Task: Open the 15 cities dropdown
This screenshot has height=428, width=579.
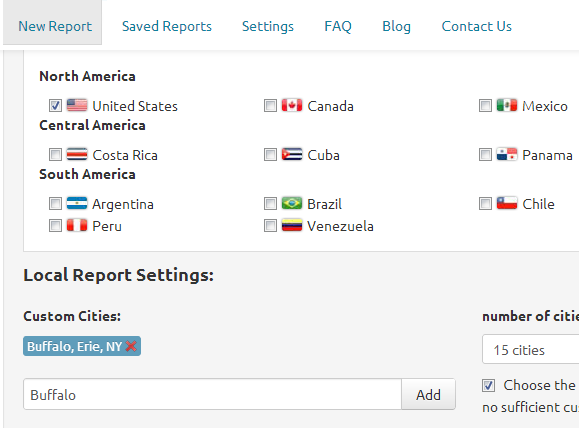Action: coord(530,349)
